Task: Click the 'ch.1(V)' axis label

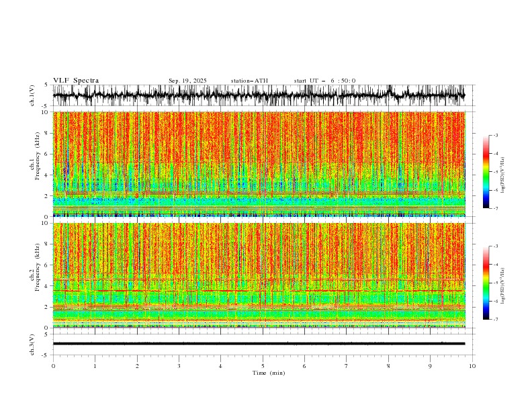Action: (32, 95)
